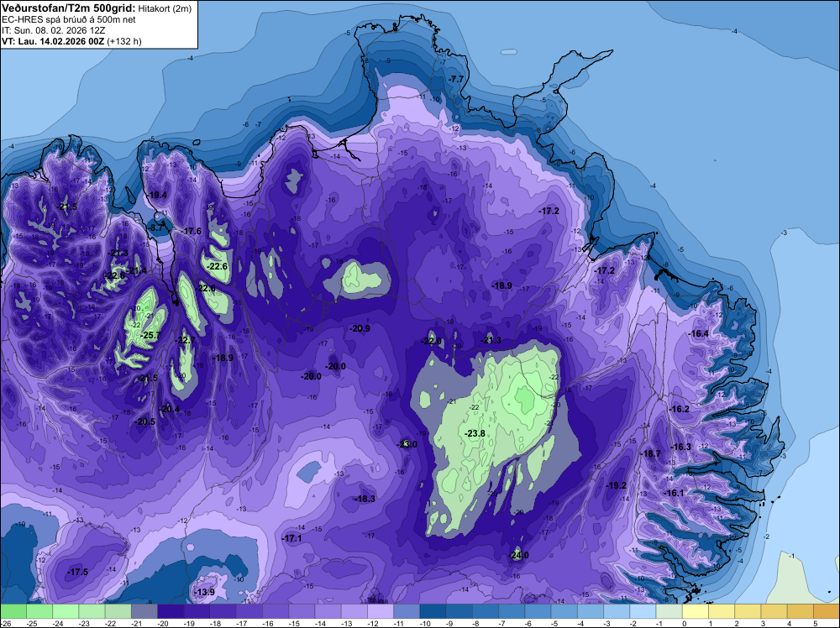Click the -20.9 temperature value
Screen dimensions: 840x628
point(360,328)
